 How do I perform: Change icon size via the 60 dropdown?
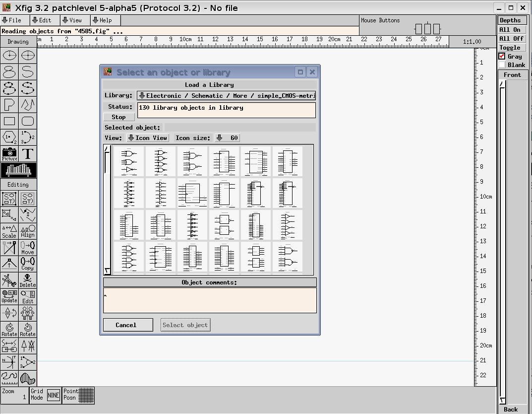[x=227, y=138]
